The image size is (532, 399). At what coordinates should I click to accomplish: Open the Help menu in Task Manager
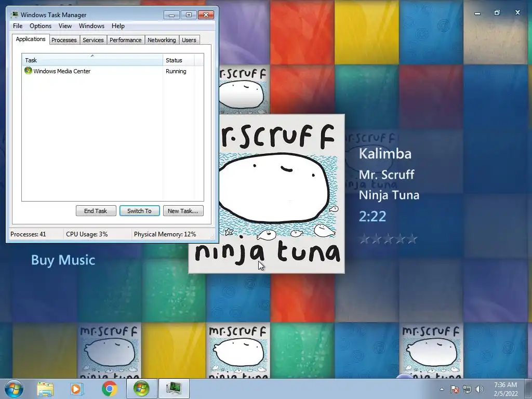[x=118, y=26]
